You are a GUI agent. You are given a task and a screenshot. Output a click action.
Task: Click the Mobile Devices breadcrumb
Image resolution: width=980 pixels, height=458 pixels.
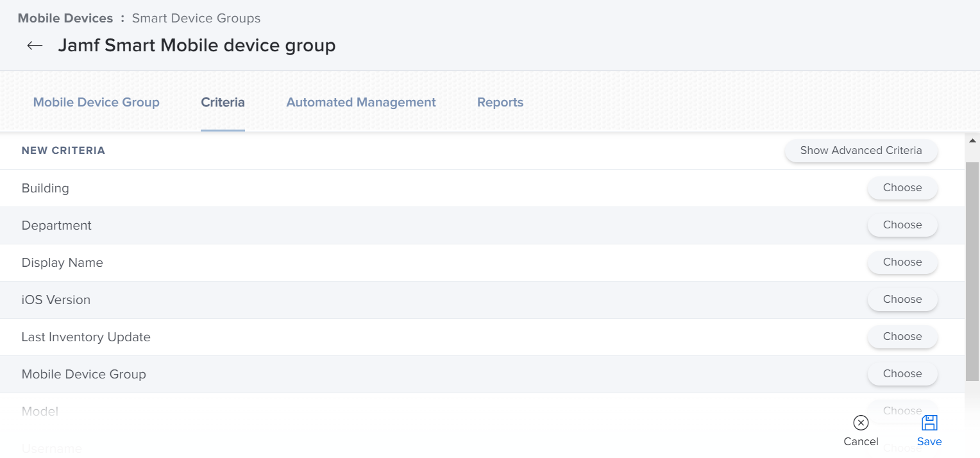(x=65, y=18)
